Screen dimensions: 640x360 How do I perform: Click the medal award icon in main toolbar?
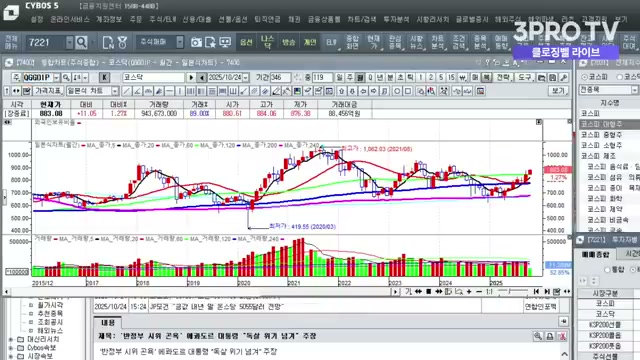[122, 42]
